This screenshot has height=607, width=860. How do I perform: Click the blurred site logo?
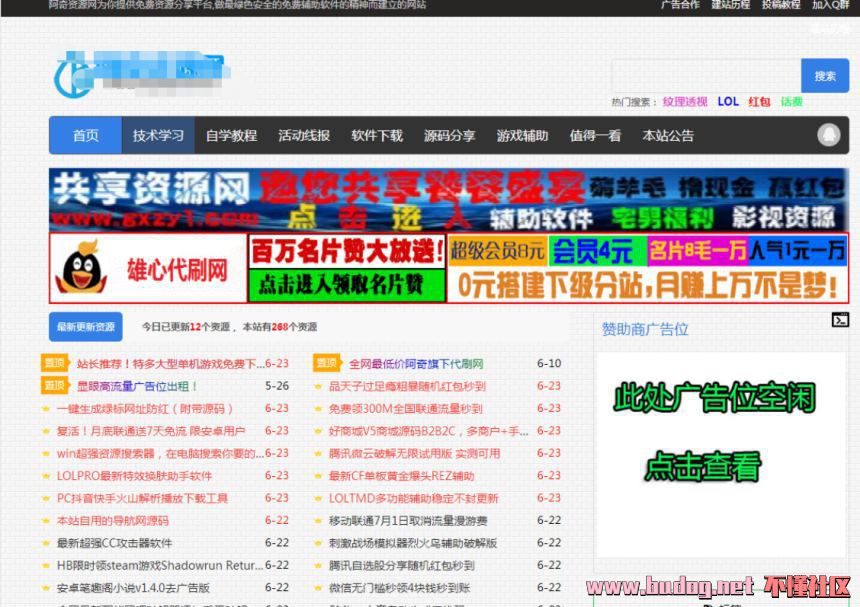[142, 75]
